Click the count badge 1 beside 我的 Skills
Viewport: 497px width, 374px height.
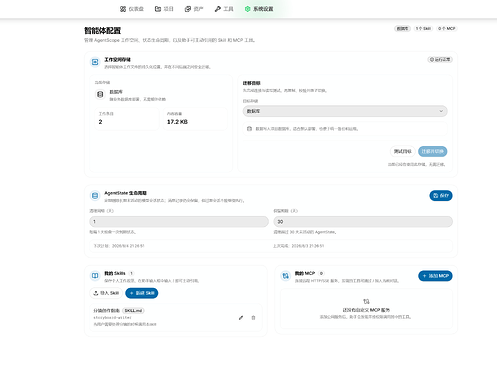click(131, 273)
